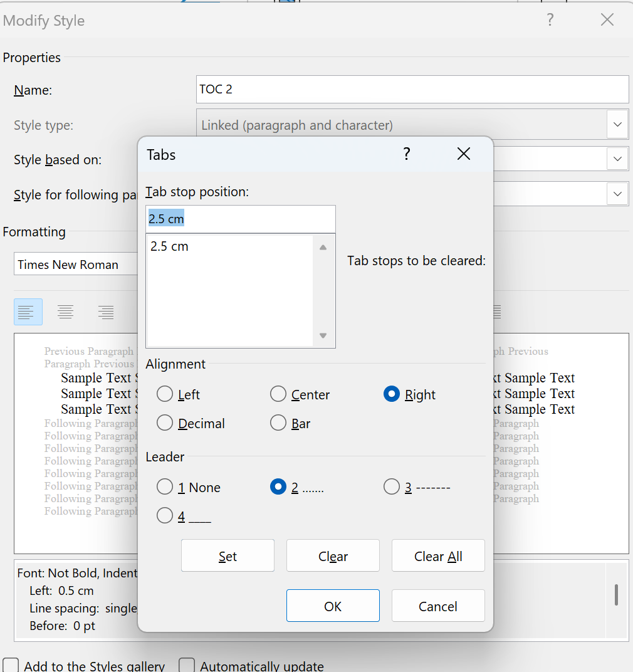
Task: Click the Modify Style help question mark
Action: 550,19
